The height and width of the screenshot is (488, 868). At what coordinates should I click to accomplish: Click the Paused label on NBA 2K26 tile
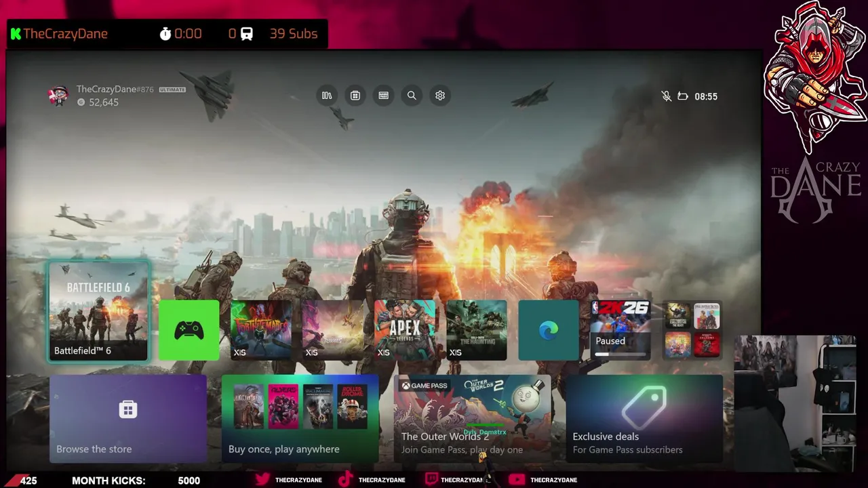coord(610,341)
